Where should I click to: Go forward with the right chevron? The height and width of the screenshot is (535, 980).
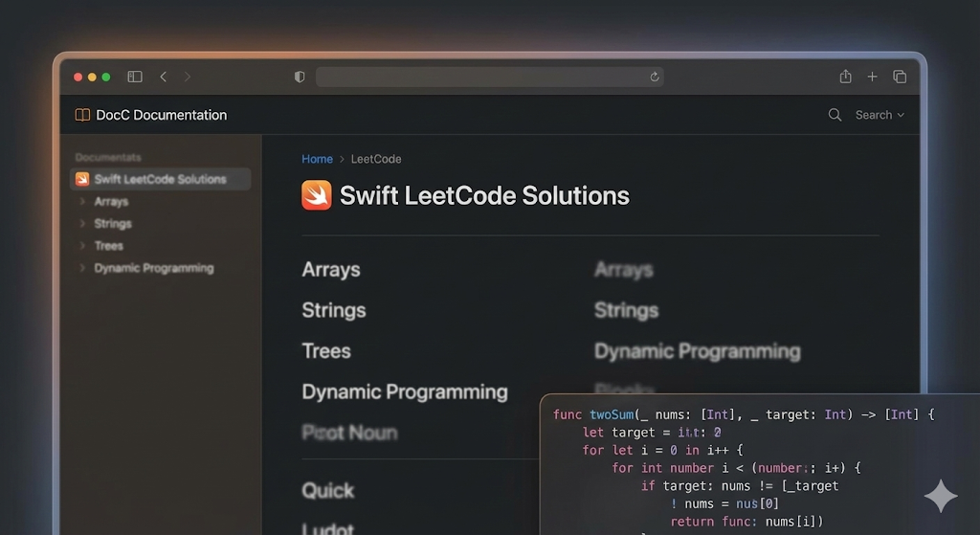[188, 77]
